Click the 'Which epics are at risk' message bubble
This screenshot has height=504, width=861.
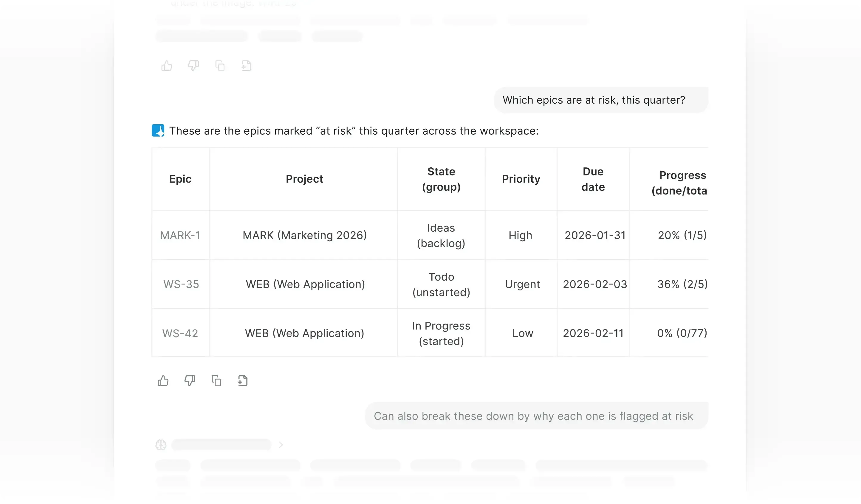[x=594, y=100]
